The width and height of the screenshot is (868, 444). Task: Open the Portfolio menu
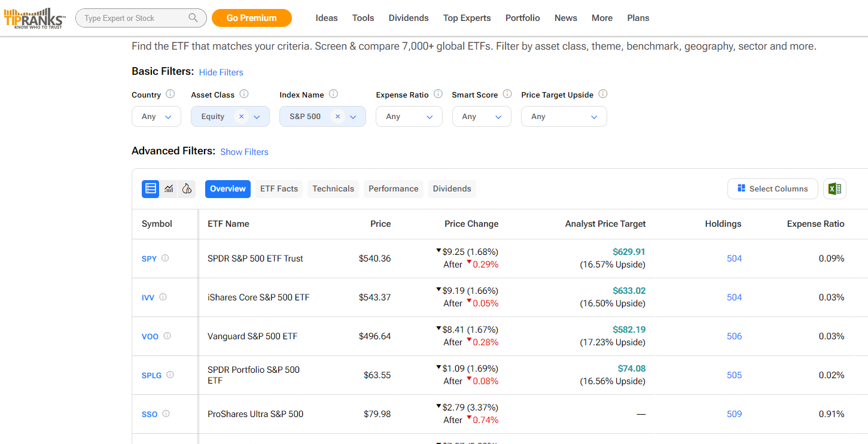[523, 18]
